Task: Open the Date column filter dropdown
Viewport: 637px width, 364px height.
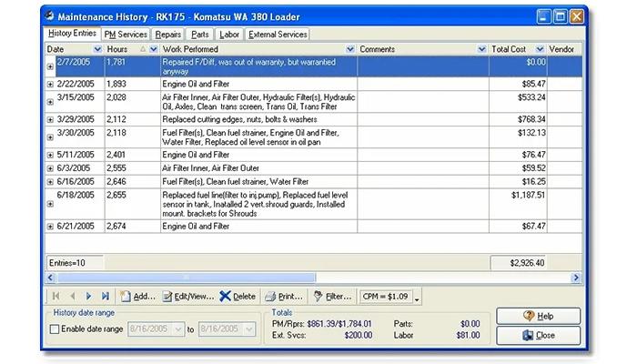Action: pyautogui.click(x=97, y=49)
